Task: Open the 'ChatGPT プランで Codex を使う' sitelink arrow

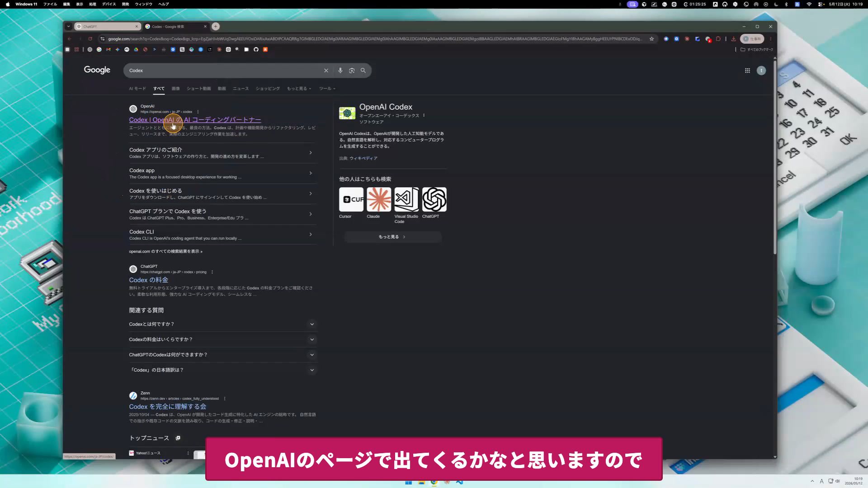Action: pyautogui.click(x=311, y=214)
